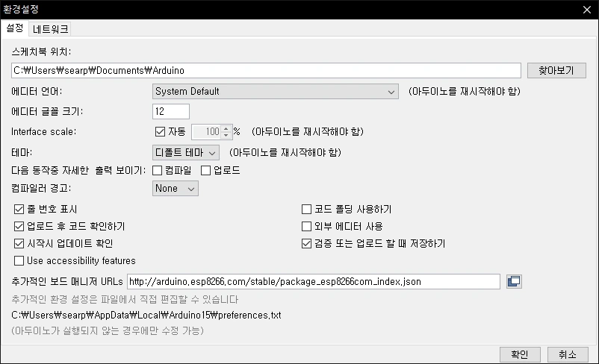Viewport: 599px width, 364px height.
Task: Switch to the 네트워크 tab
Action: [51, 29]
